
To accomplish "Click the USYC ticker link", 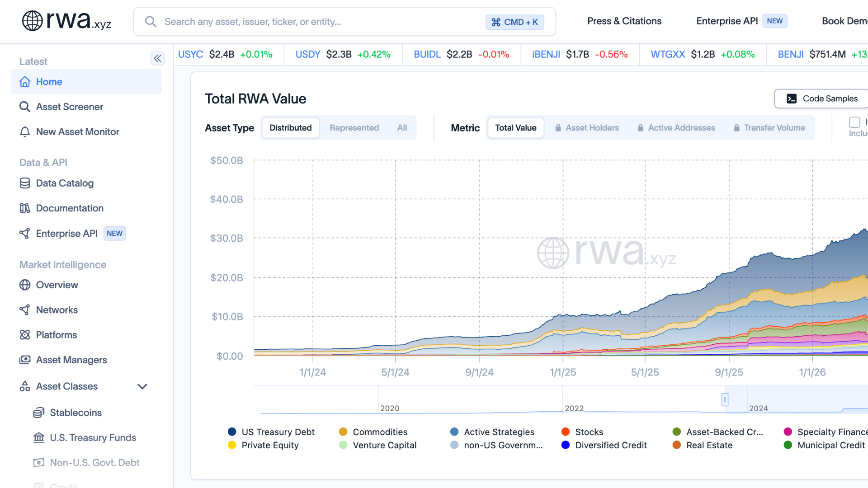I will 191,54.
